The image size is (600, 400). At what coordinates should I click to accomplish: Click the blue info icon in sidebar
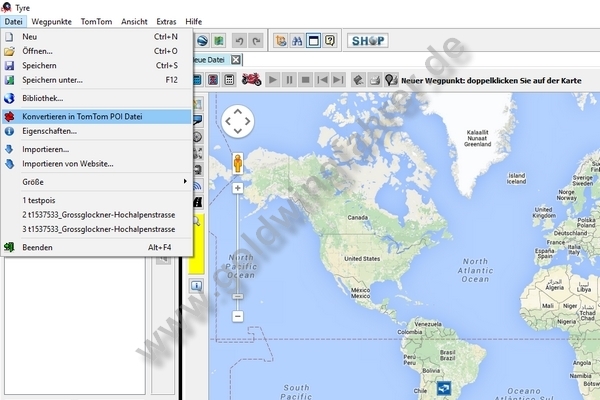click(x=197, y=286)
